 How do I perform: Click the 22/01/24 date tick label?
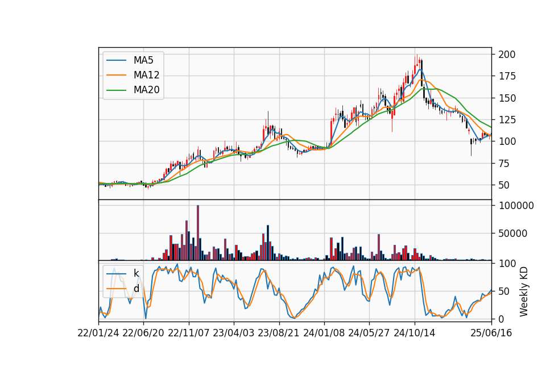click(x=98, y=333)
